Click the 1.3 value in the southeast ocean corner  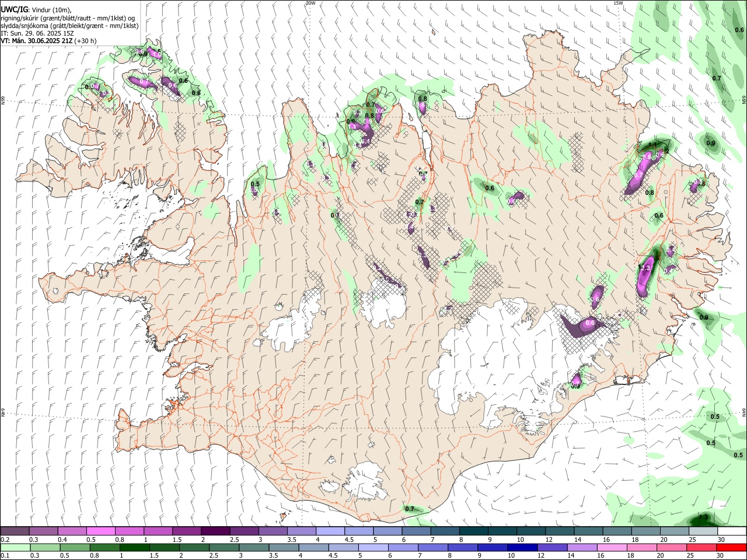[x=703, y=517]
